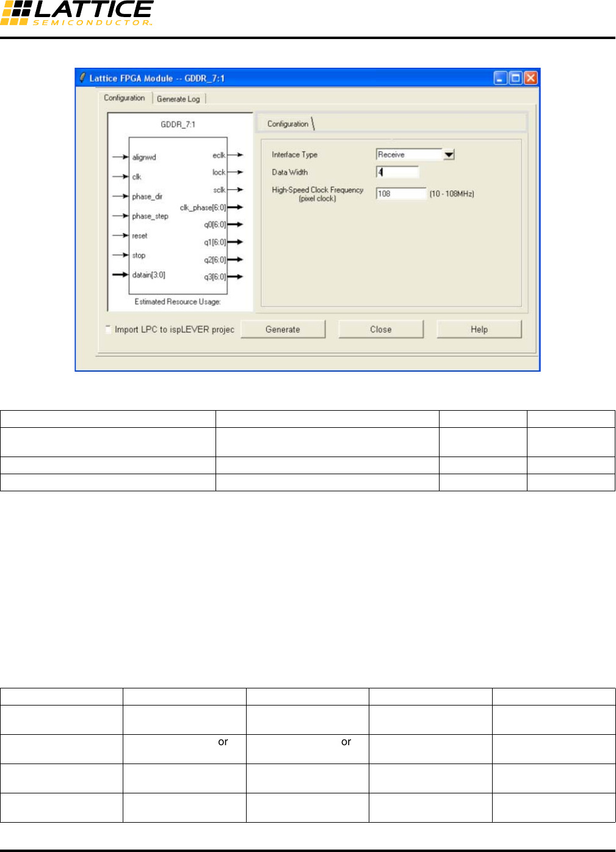Click the Estimated Resource Usage label
Viewport: 616px width, 852px height.
coord(178,301)
